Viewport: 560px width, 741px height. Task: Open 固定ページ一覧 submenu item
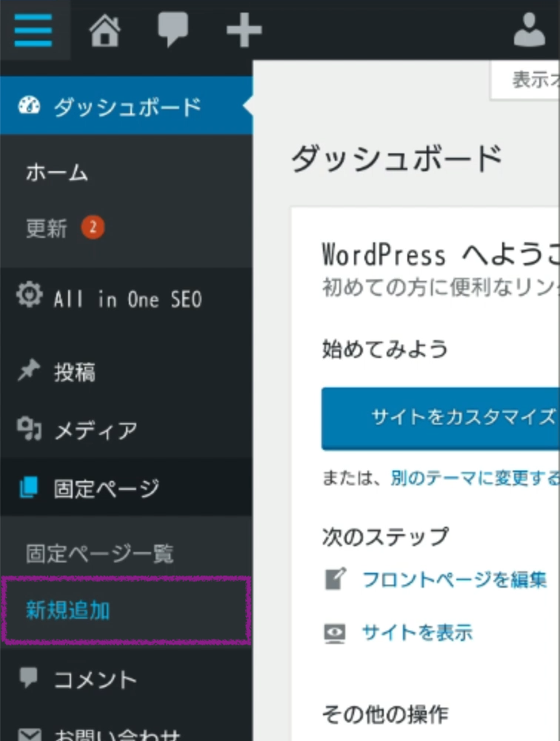coord(100,554)
